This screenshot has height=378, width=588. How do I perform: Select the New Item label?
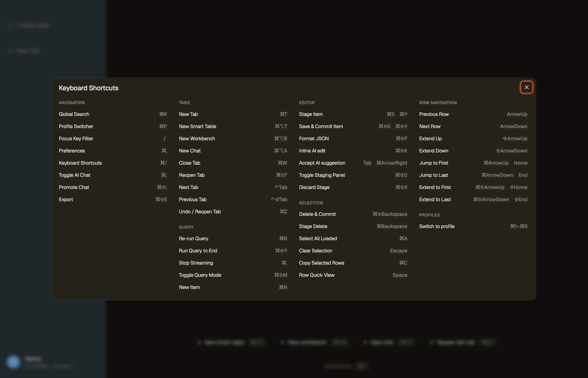point(189,287)
